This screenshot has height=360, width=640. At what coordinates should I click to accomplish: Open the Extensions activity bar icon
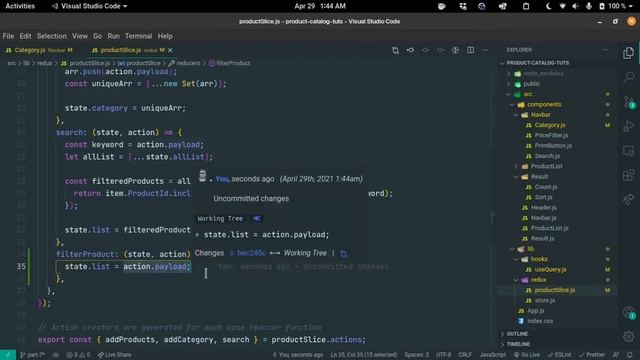click(x=629, y=175)
